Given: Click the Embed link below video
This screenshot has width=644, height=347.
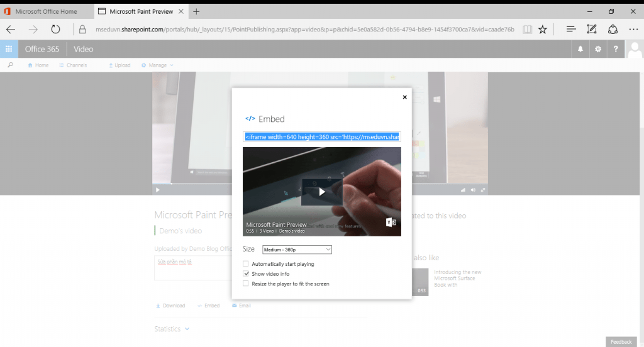Looking at the screenshot, I should [208, 306].
